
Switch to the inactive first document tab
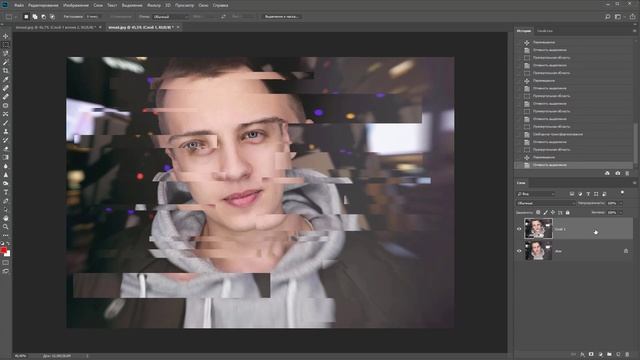55,27
